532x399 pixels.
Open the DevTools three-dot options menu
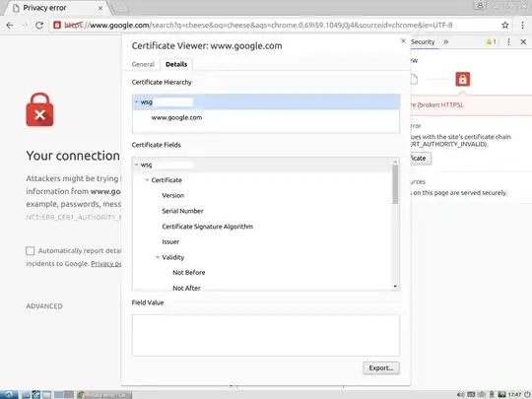(x=508, y=41)
